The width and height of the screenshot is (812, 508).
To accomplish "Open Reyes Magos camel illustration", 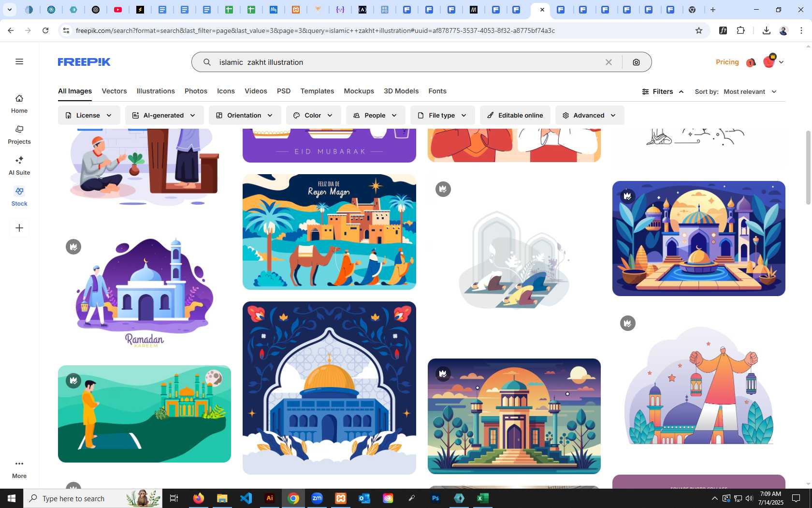I will [329, 232].
